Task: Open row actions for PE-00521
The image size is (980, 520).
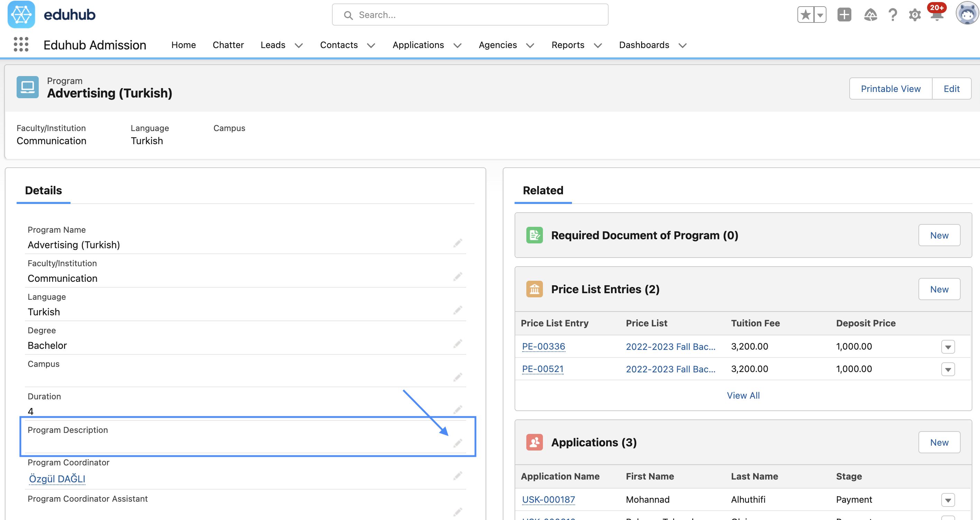Action: tap(947, 369)
